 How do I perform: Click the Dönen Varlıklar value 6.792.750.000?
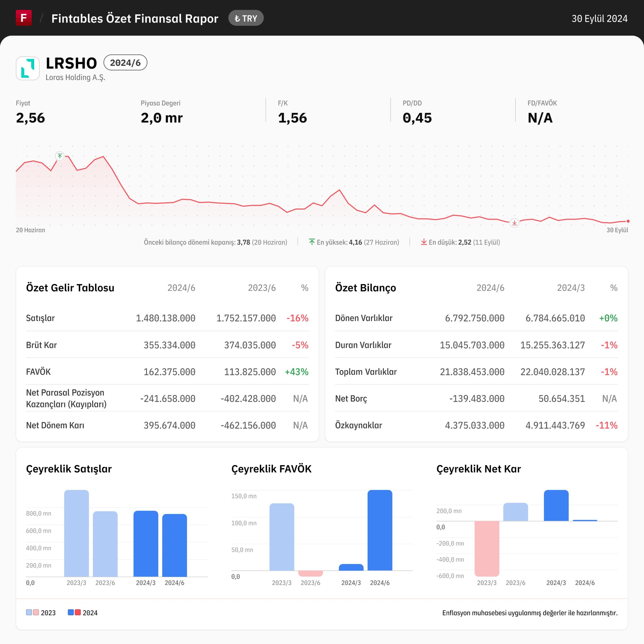tap(475, 318)
